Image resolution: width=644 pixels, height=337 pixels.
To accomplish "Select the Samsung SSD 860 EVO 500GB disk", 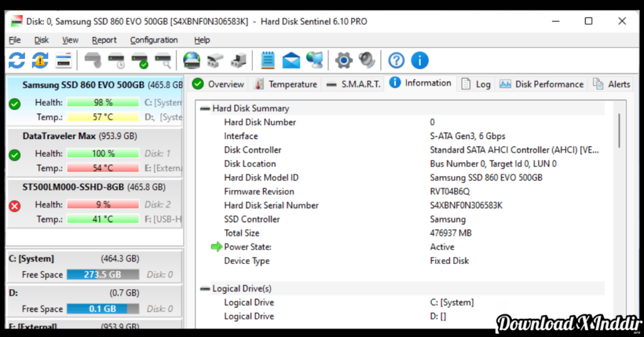I will click(95, 101).
